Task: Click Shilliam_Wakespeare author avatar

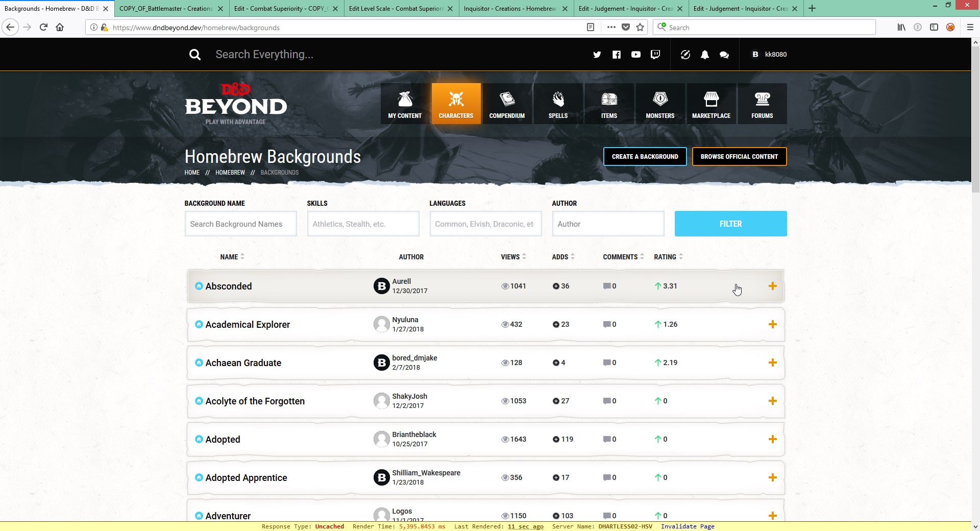Action: tap(381, 477)
